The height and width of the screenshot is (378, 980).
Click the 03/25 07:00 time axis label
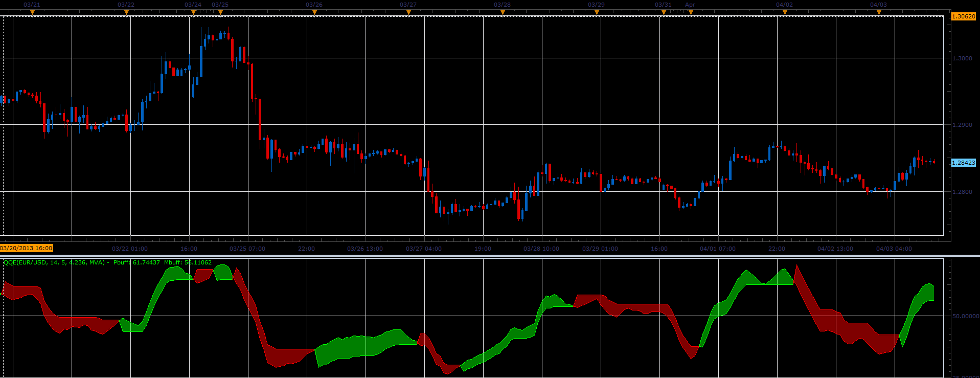tap(247, 249)
